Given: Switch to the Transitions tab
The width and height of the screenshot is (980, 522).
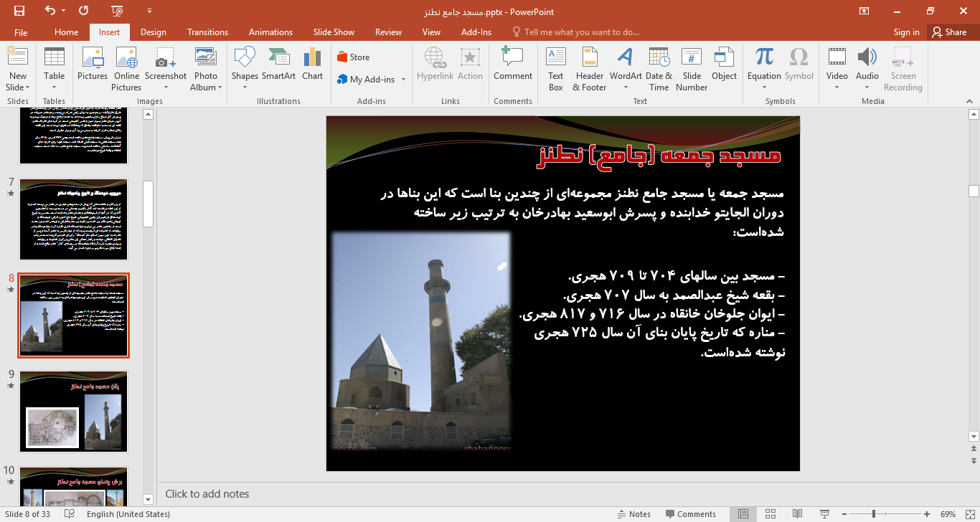Looking at the screenshot, I should coord(207,32).
